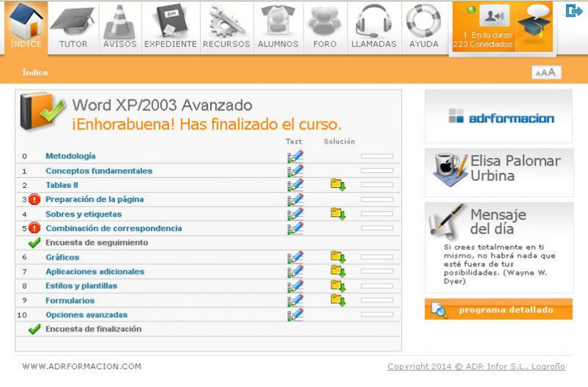The width and height of the screenshot is (588, 387).
Task: Click the adrformacion logo banner
Action: [x=498, y=117]
